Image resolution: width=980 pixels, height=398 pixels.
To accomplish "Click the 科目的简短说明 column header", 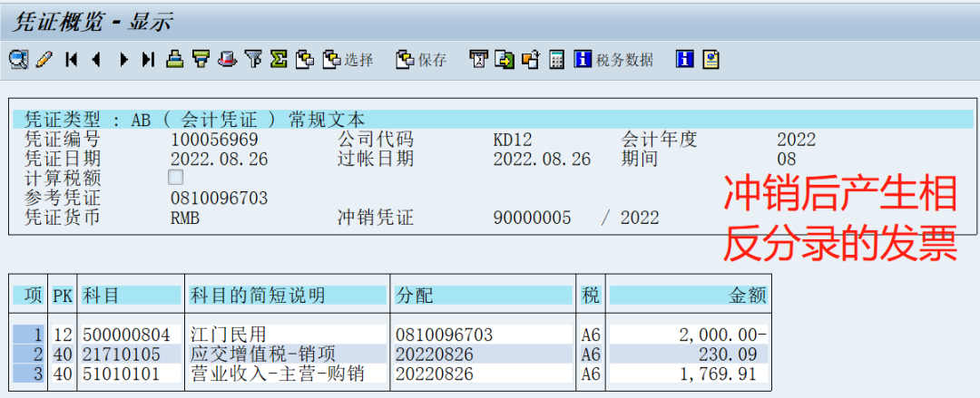I will pyautogui.click(x=287, y=296).
